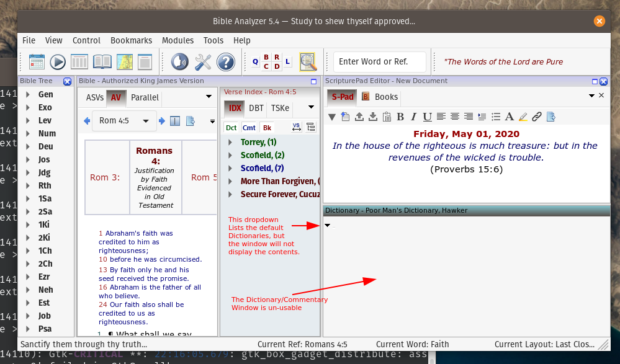Open ScripturePad toolbar gray triangle menu
The height and width of the screenshot is (364, 620).
tap(332, 117)
